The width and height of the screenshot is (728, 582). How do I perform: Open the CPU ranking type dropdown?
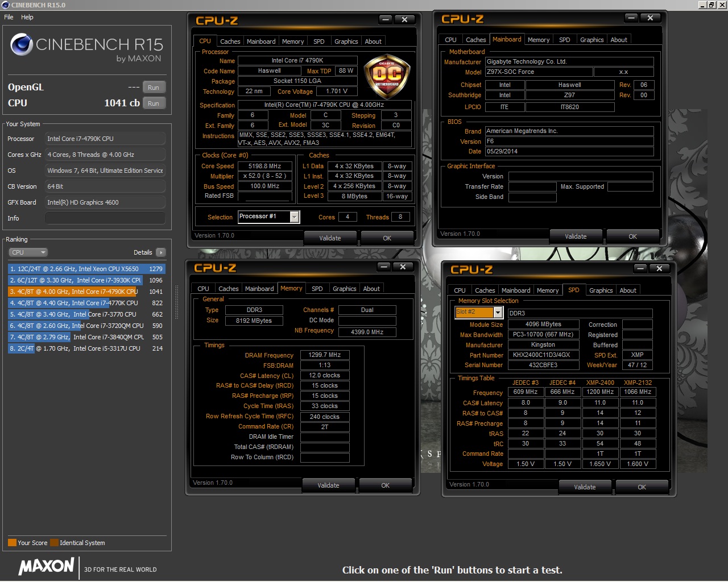click(x=27, y=252)
